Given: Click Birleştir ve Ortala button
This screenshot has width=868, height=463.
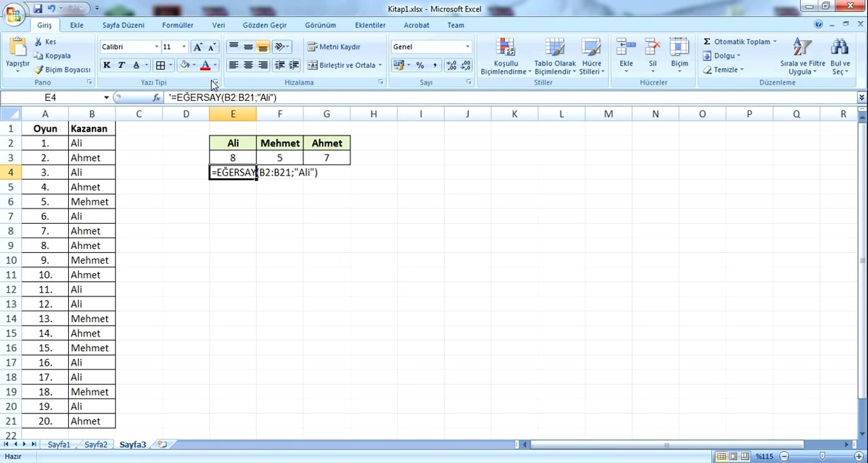Looking at the screenshot, I should [341, 65].
